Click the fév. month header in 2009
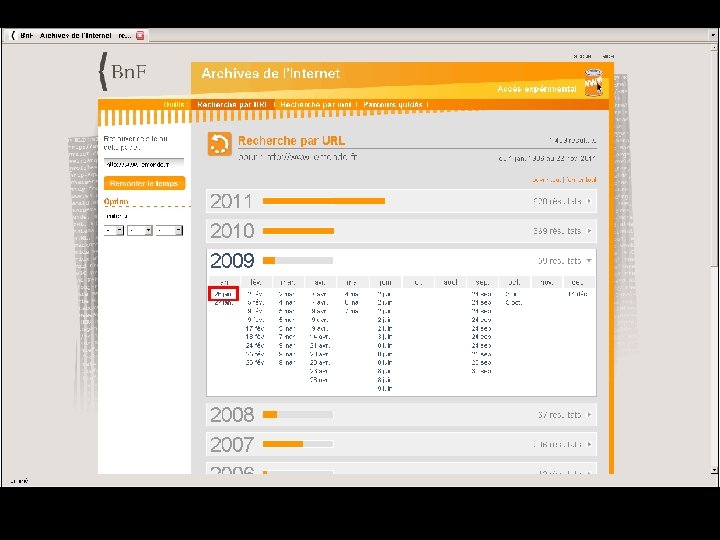Image resolution: width=720 pixels, height=540 pixels. tap(256, 282)
